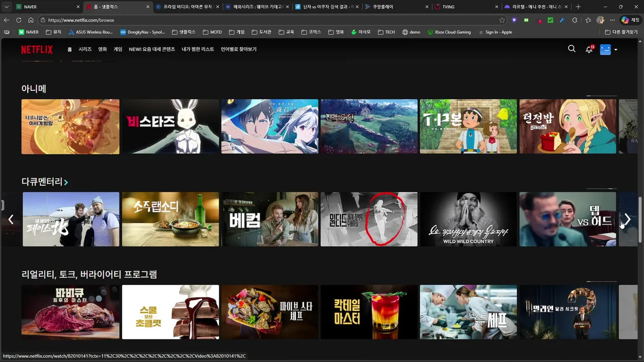Image resolution: width=644 pixels, height=362 pixels.
Task: Open the 다큐멘터리 row heading link
Action: click(x=44, y=182)
